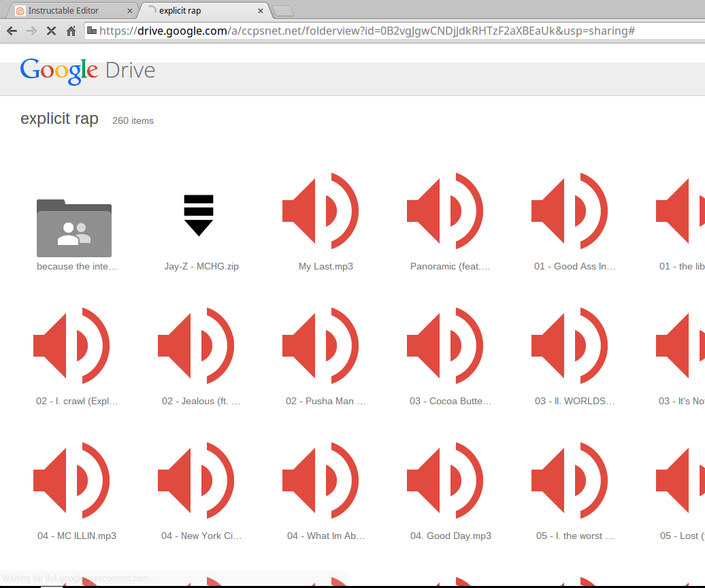Image resolution: width=705 pixels, height=588 pixels.
Task: Navigate back using the back arrow
Action: pos(11,31)
